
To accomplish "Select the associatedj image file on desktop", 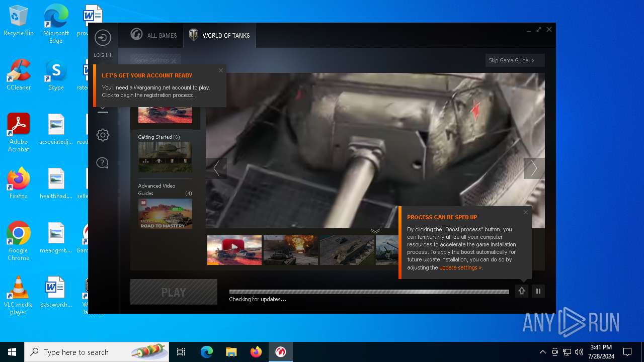I will (56, 129).
